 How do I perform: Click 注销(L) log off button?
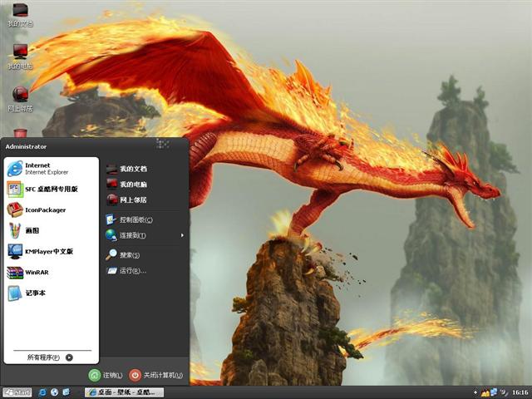[106, 375]
